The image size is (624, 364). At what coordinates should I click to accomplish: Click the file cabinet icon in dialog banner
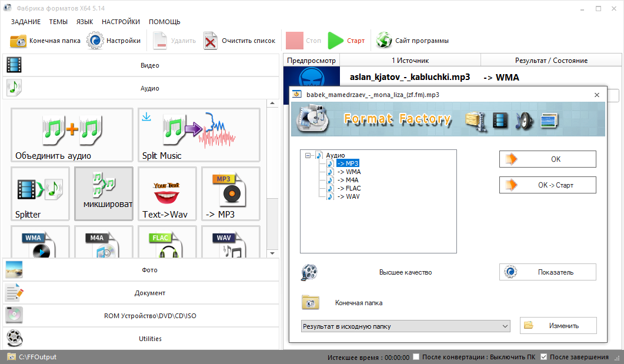coord(476,121)
